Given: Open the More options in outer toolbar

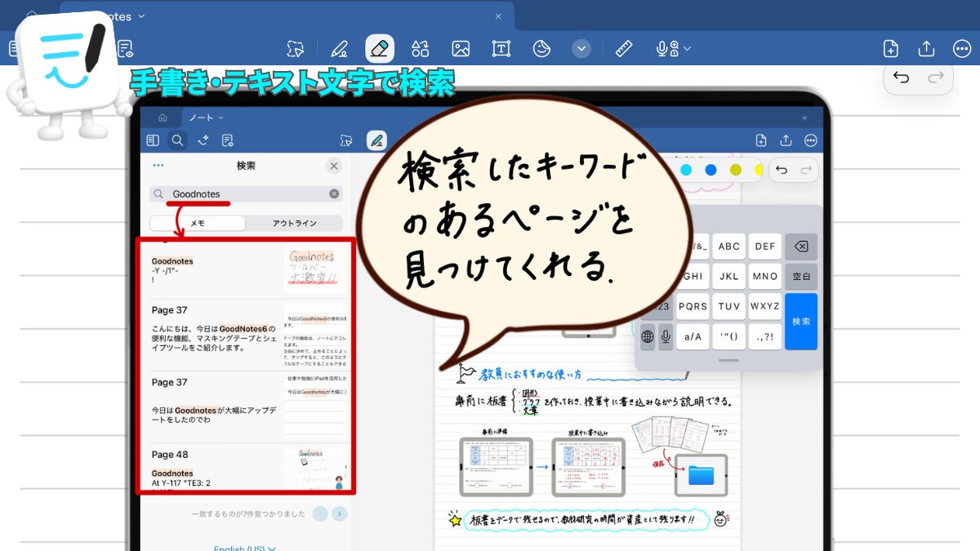Looking at the screenshot, I should (x=962, y=49).
